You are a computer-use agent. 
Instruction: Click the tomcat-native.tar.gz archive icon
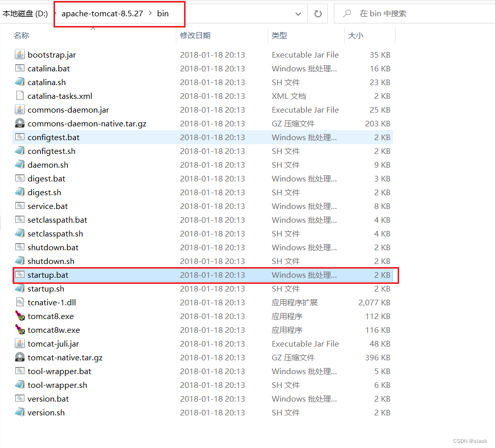[19, 357]
